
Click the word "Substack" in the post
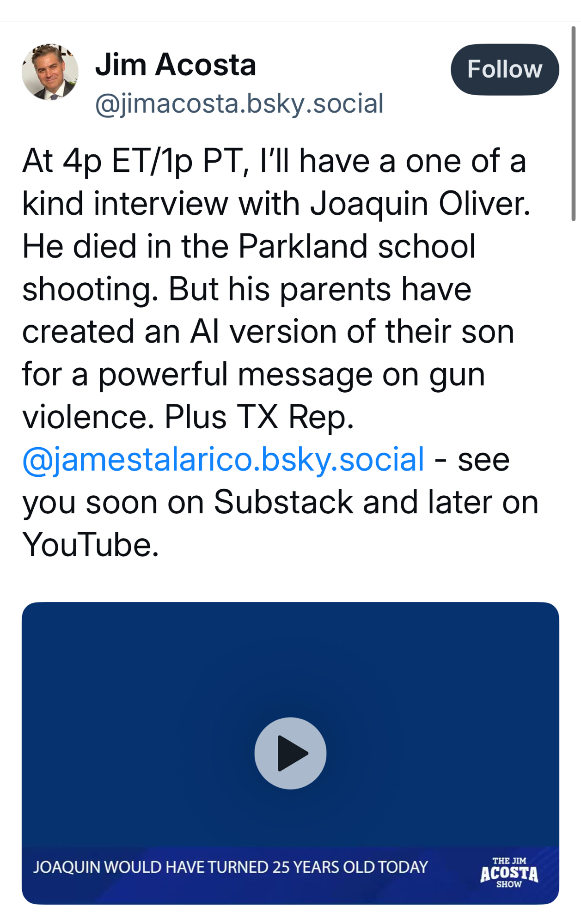(283, 502)
